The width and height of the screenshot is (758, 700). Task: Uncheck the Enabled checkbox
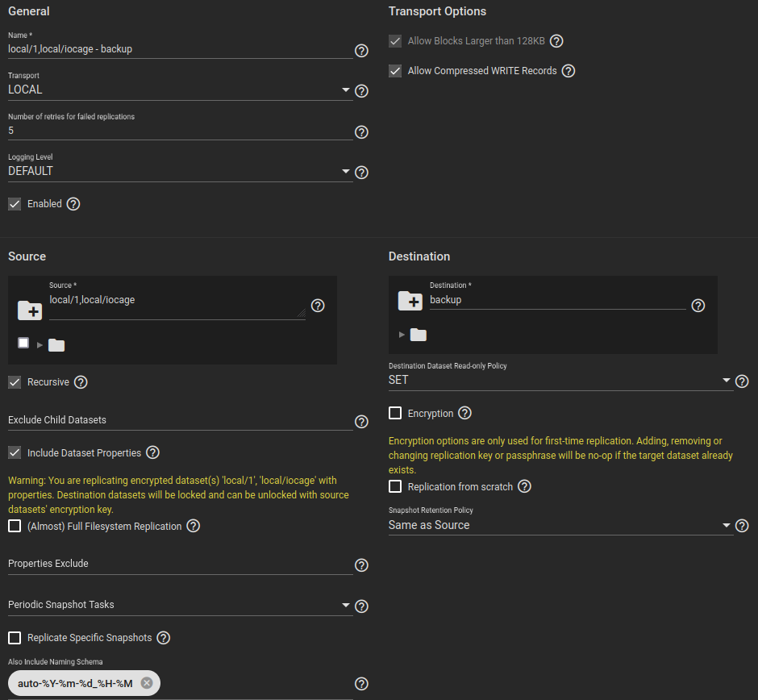point(15,204)
